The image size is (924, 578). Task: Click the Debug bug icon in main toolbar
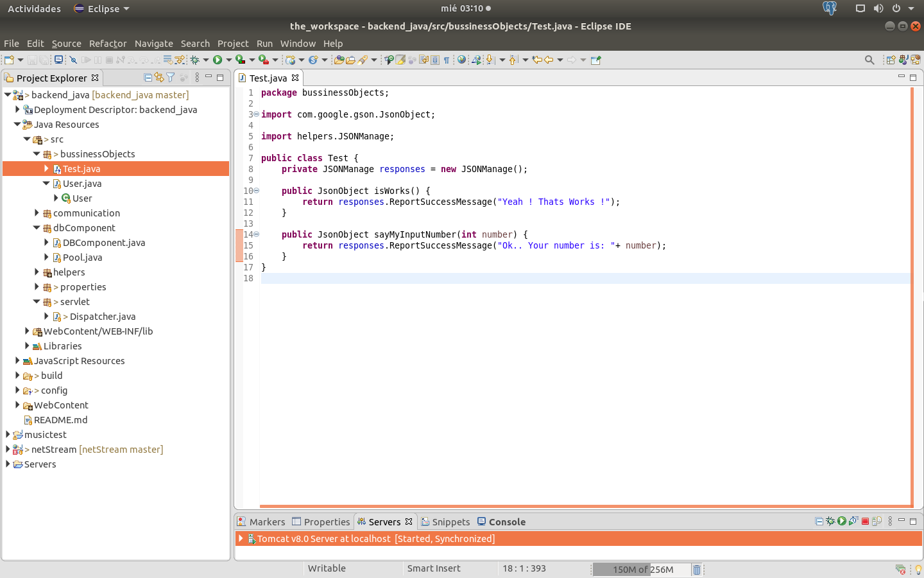(194, 60)
